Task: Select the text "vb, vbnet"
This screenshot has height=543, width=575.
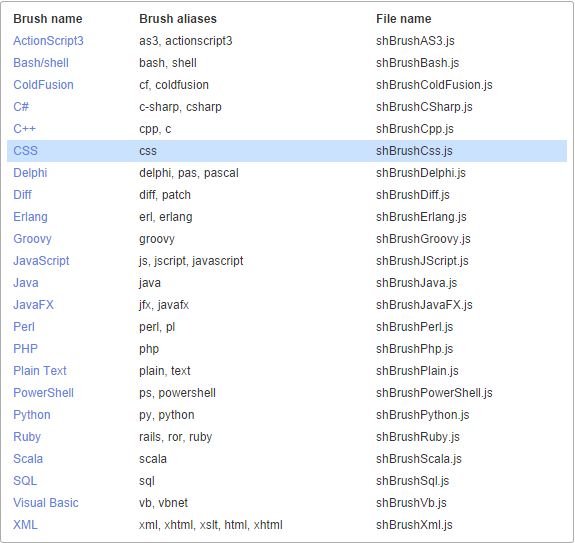Action: tap(163, 503)
